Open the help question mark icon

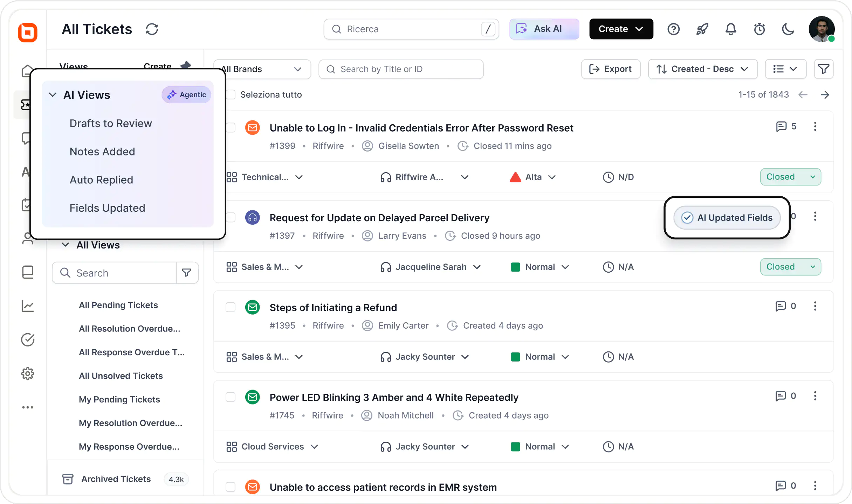pos(673,29)
